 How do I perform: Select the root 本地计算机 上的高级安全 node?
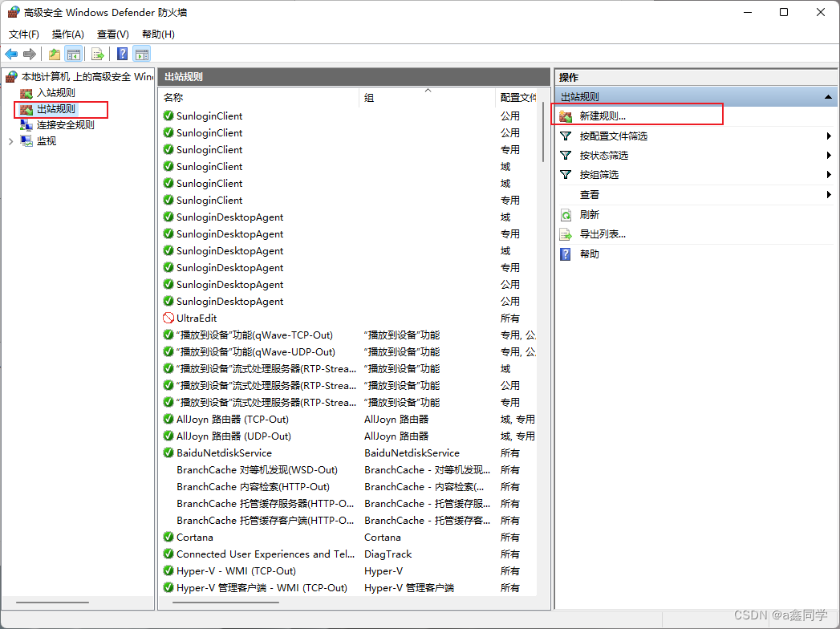point(87,76)
